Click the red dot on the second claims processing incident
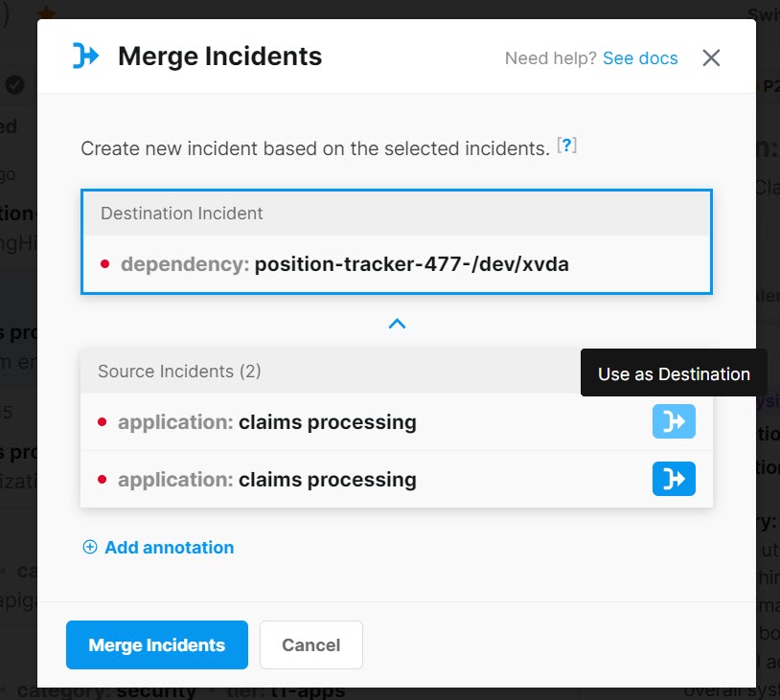 (104, 479)
